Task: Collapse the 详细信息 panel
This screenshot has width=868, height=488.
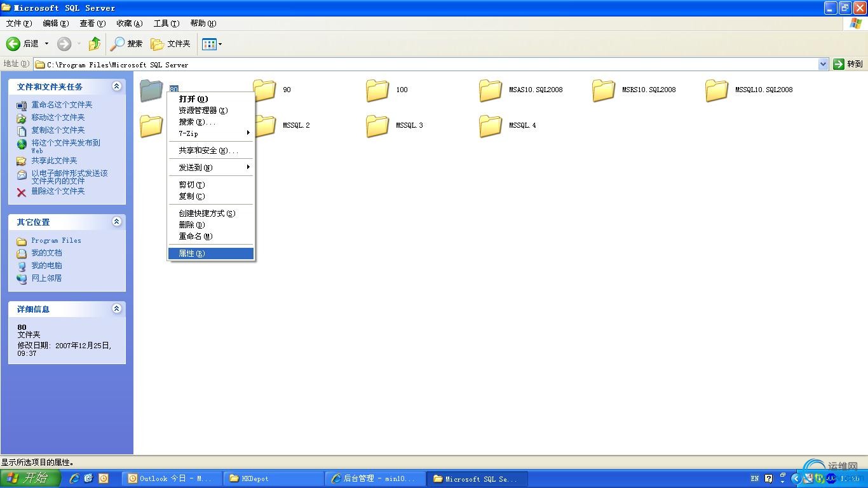Action: click(116, 309)
